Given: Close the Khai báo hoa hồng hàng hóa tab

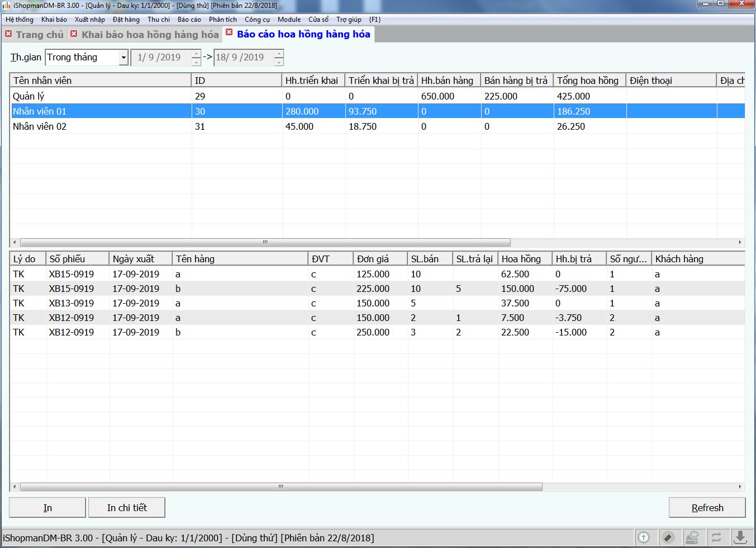Looking at the screenshot, I should (74, 34).
